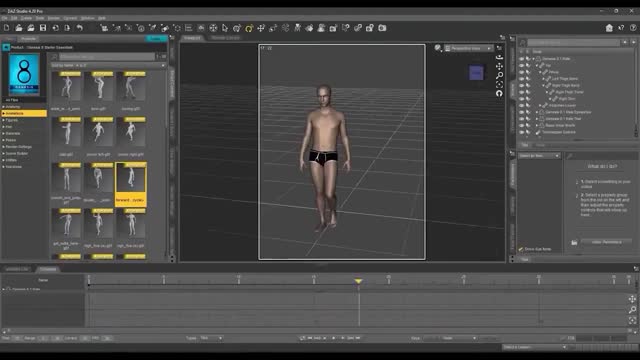Image resolution: width=640 pixels, height=360 pixels.
Task: Open the Select a Lesson dropdown
Action: (535, 347)
